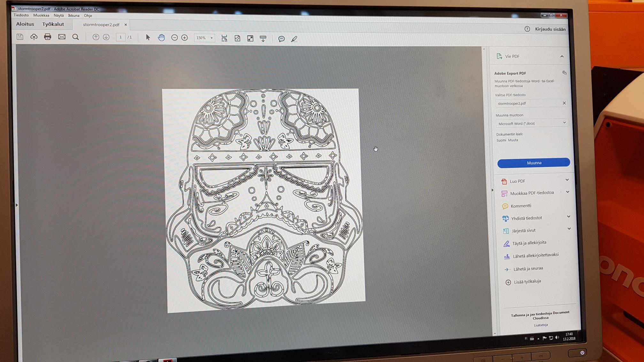Click the tools pane scrollbar down arrow

pyautogui.click(x=495, y=333)
